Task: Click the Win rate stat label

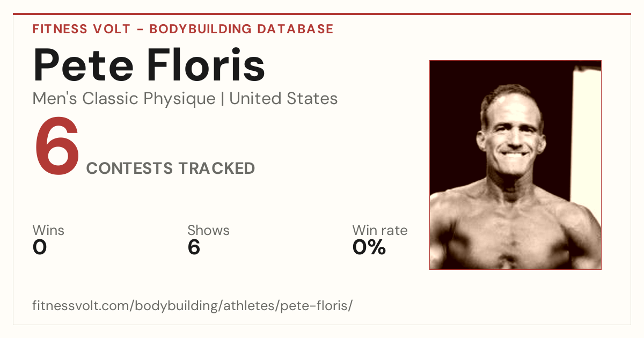Action: pyautogui.click(x=380, y=231)
